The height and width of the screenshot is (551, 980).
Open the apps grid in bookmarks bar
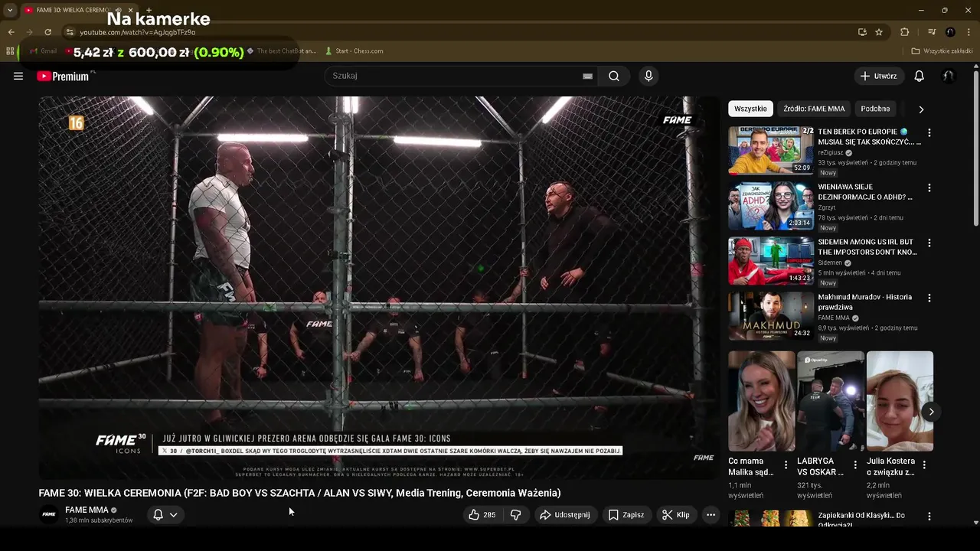click(10, 51)
